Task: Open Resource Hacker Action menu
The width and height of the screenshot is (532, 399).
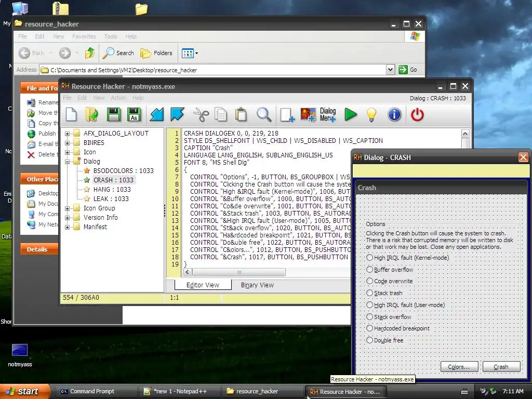Action: pyautogui.click(x=118, y=98)
